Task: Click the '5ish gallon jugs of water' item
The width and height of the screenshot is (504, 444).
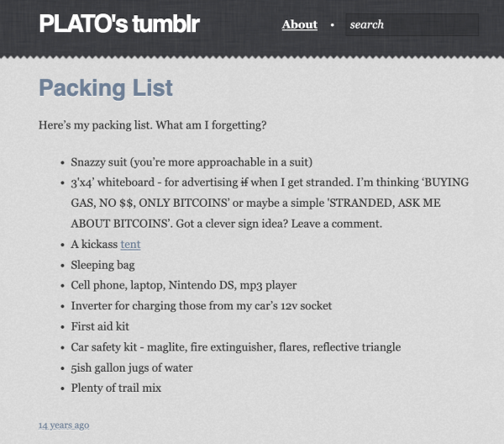Action: click(132, 367)
